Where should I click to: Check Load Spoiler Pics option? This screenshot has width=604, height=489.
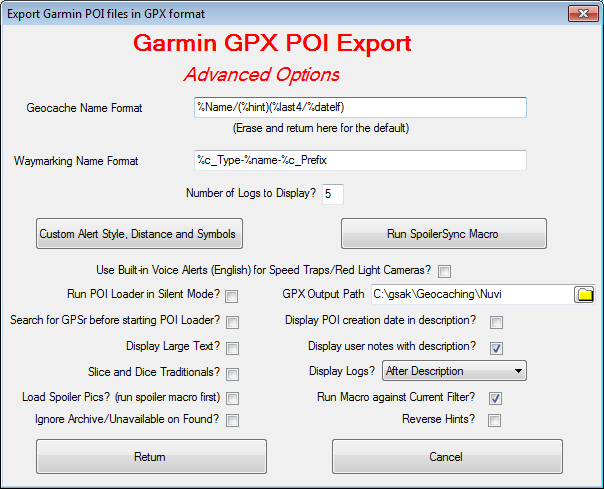coord(232,398)
